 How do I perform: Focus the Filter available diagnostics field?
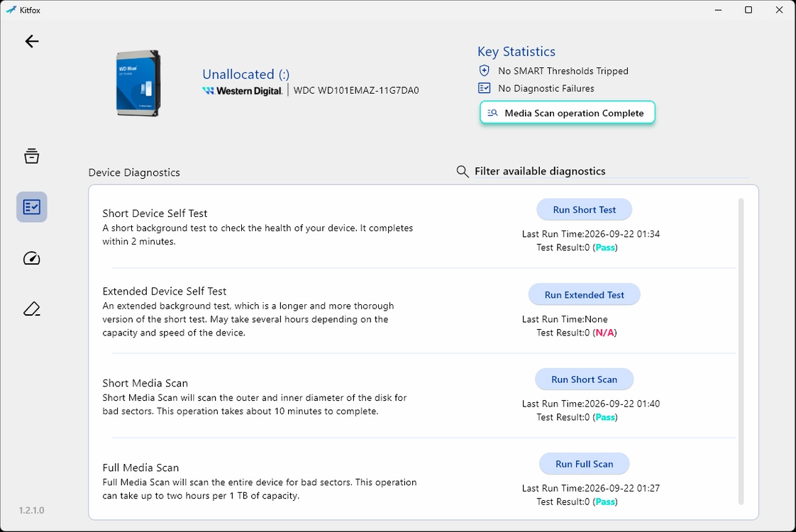coord(612,171)
